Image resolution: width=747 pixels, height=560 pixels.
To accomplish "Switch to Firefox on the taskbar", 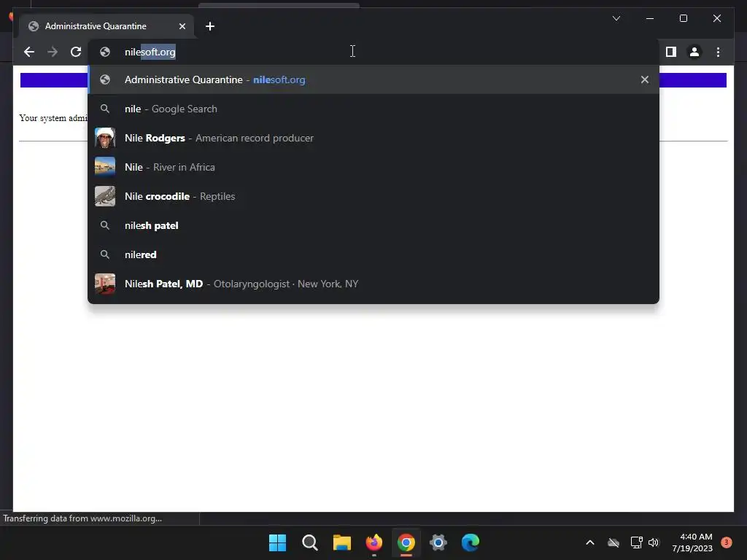I will click(x=374, y=542).
